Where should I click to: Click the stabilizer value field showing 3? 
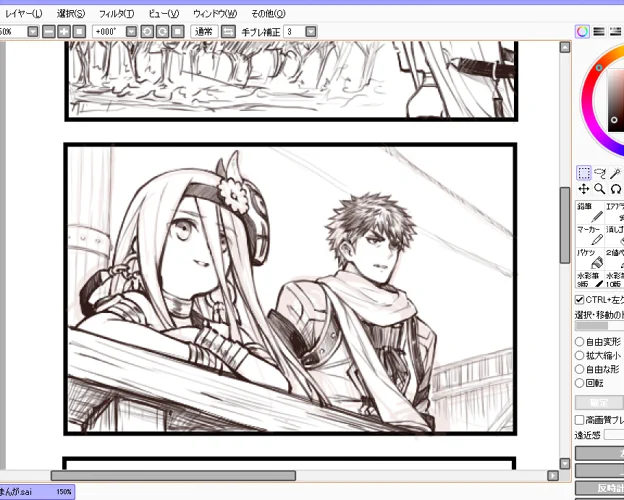294,31
